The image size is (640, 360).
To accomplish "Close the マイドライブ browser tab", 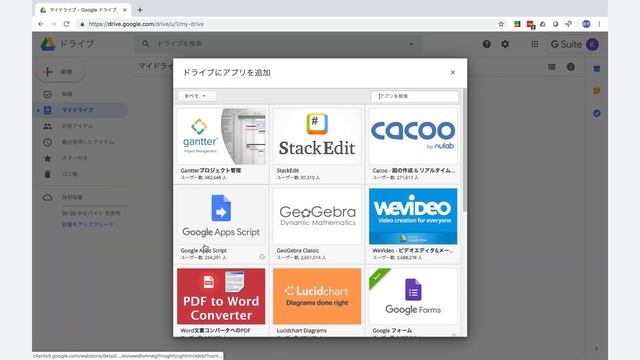I will tap(125, 10).
